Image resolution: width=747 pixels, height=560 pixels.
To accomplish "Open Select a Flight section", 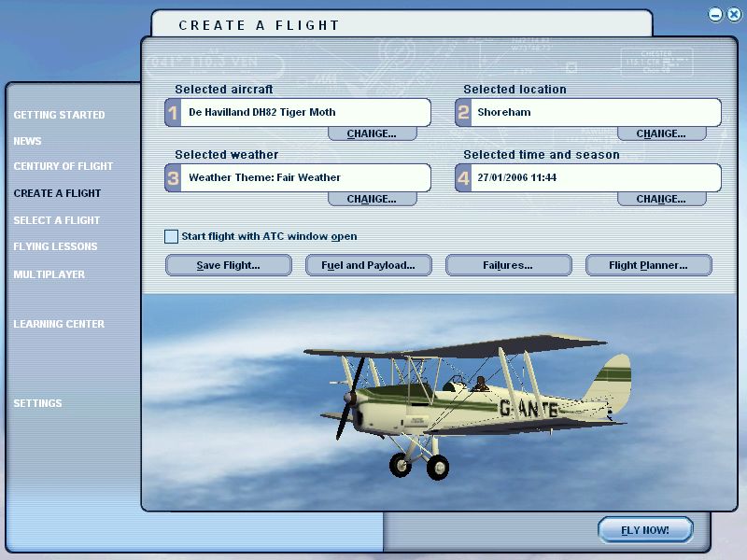I will tap(57, 220).
